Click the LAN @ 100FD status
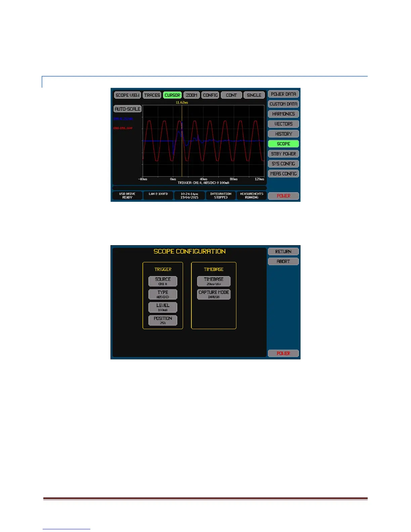This screenshot has width=411, height=532. click(158, 195)
